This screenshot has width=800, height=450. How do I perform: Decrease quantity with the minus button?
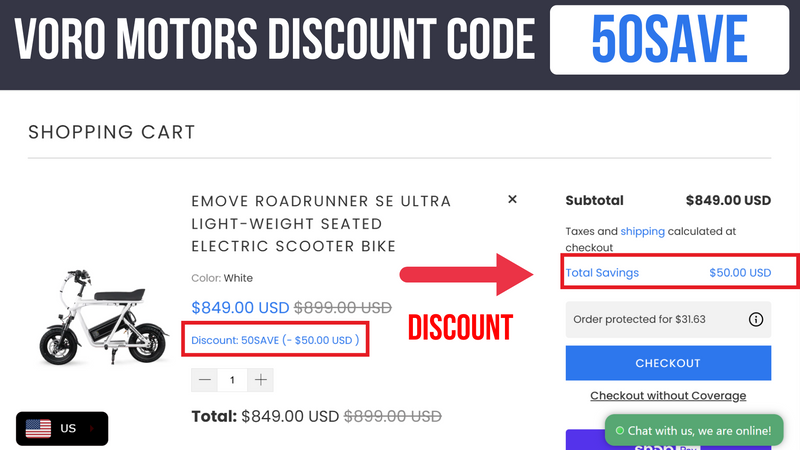[205, 380]
